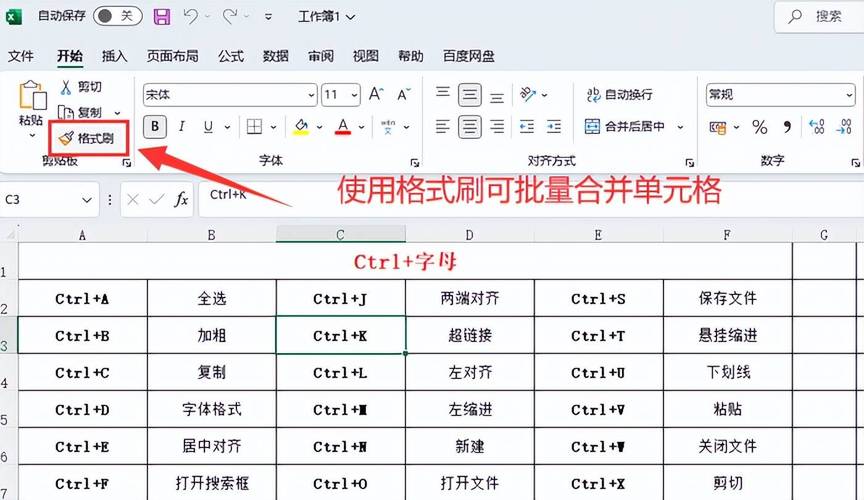Click the Undo arrow icon

(x=191, y=17)
